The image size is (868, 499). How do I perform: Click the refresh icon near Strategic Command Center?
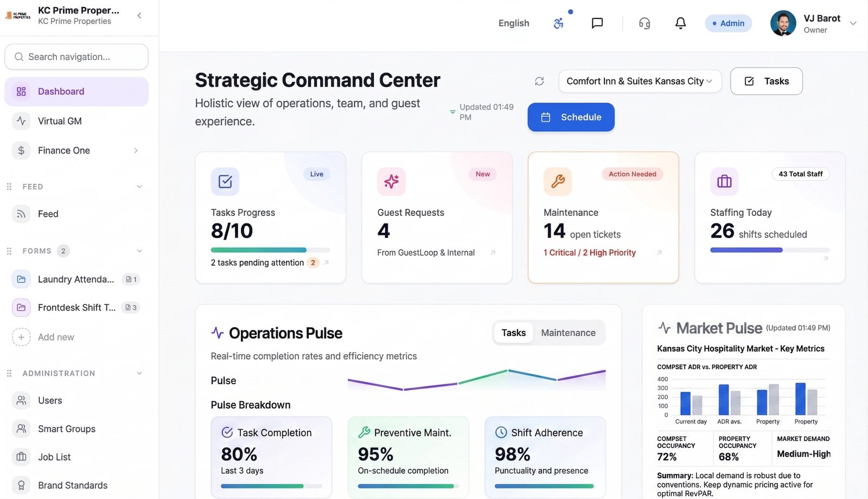click(539, 81)
